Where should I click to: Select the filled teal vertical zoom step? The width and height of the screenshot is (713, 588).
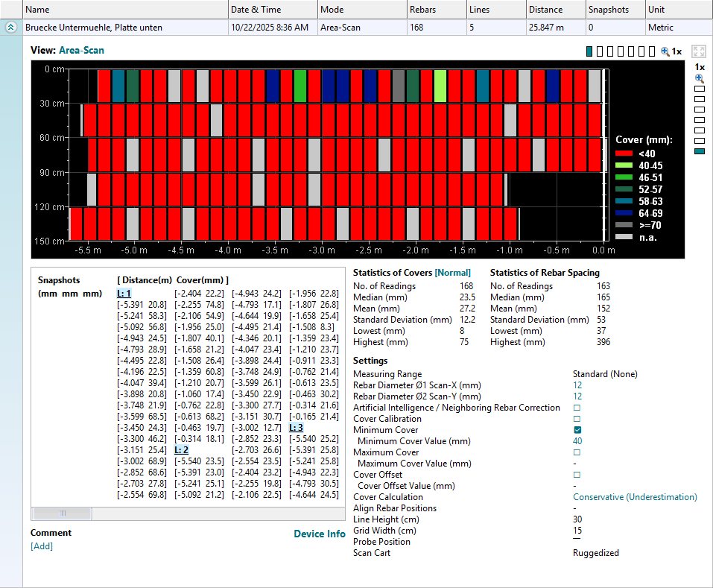pyautogui.click(x=699, y=151)
